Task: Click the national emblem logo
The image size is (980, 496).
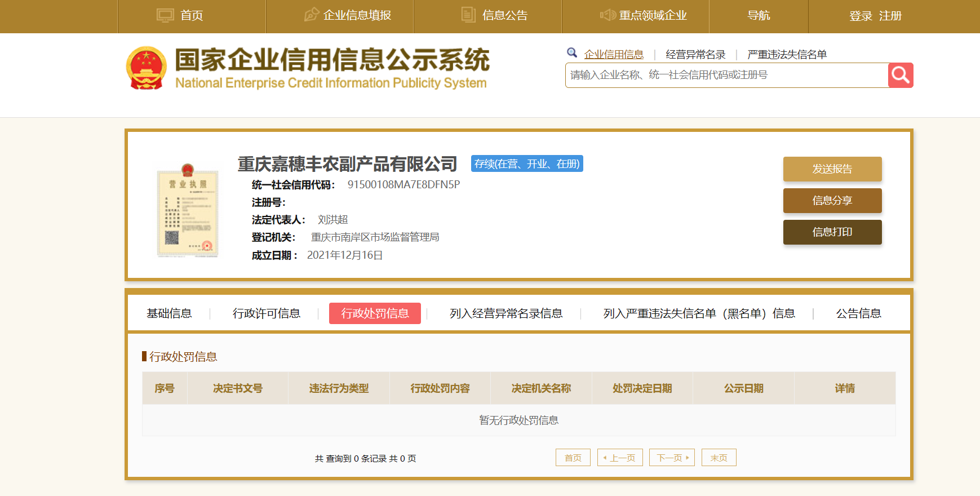Action: (x=147, y=68)
